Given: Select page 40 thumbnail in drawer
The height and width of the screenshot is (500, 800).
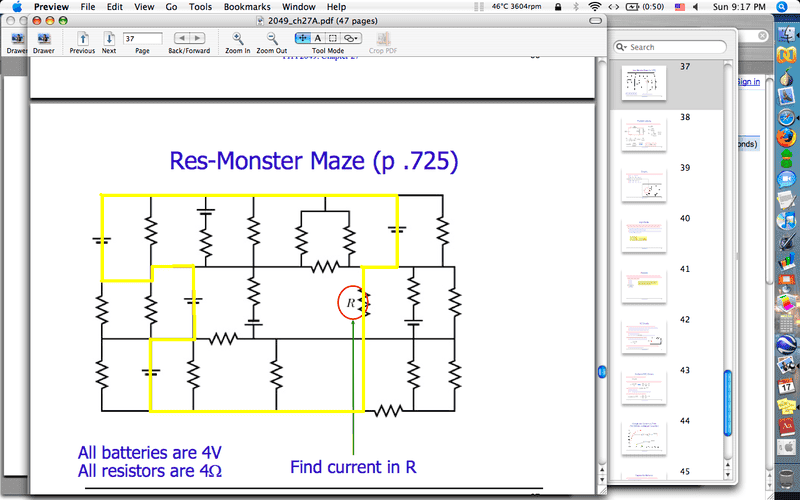Looking at the screenshot, I should [x=643, y=235].
